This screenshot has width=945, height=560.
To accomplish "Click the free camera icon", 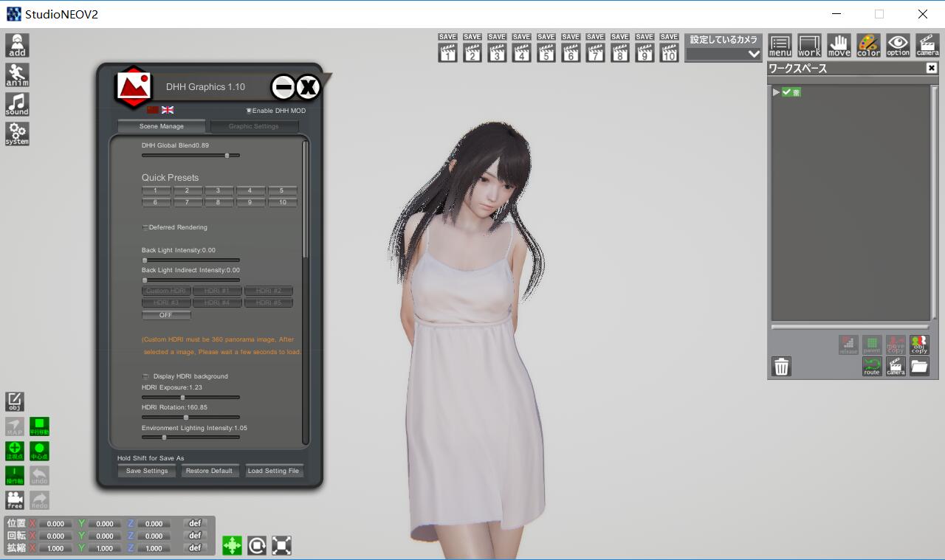I will (x=15, y=500).
